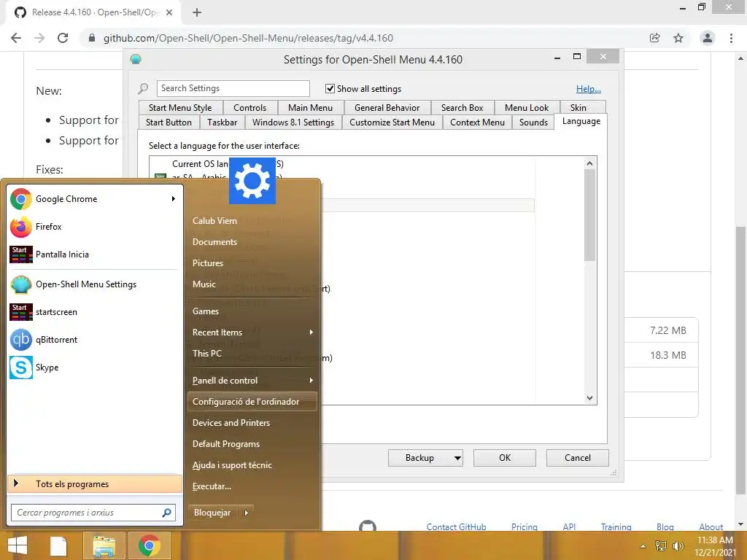Share this page via the address bar icon
The height and width of the screenshot is (560, 747).
(655, 38)
